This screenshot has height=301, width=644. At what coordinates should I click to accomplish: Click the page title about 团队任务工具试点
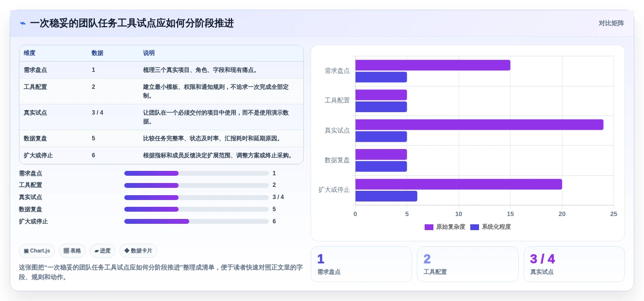[132, 23]
